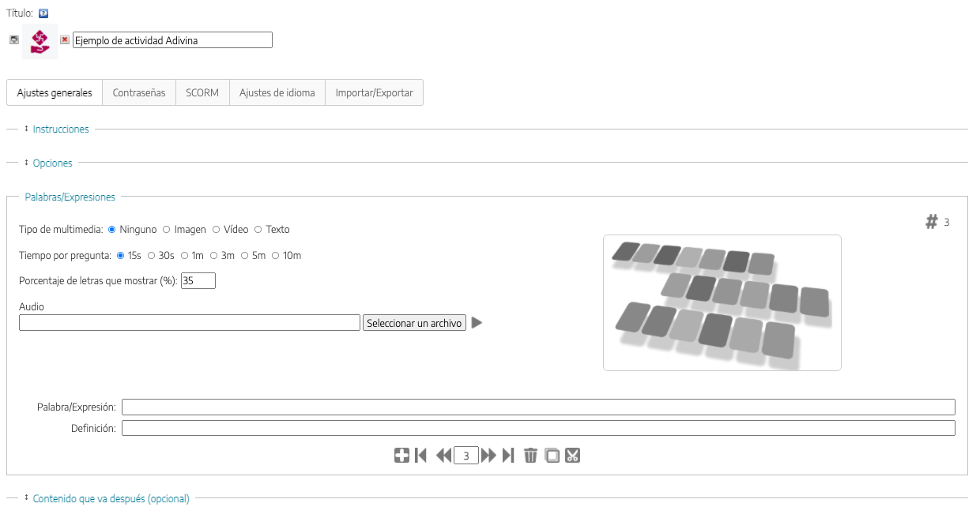Click the red X beside title icon
Image resolution: width=980 pixels, height=518 pixels.
coord(65,39)
